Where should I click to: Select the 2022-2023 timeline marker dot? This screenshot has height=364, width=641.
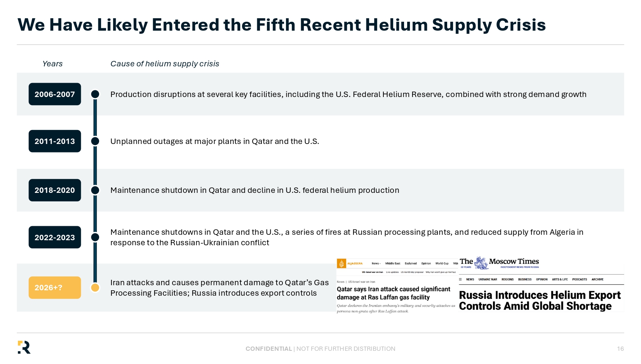[x=95, y=237]
